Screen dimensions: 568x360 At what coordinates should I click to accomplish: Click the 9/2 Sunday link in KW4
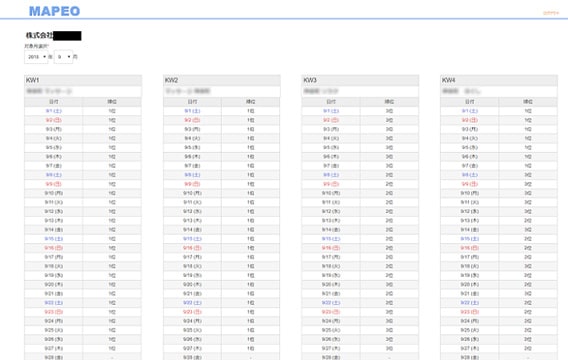(x=470, y=120)
